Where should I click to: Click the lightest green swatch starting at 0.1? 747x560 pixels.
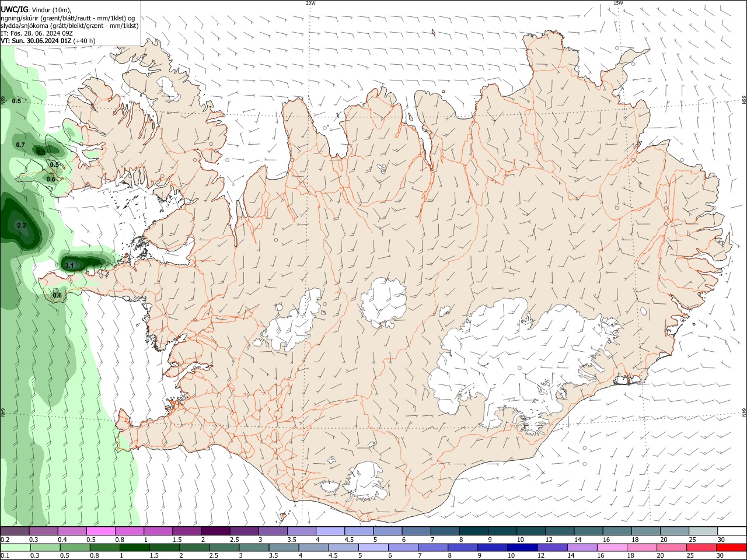[15, 548]
